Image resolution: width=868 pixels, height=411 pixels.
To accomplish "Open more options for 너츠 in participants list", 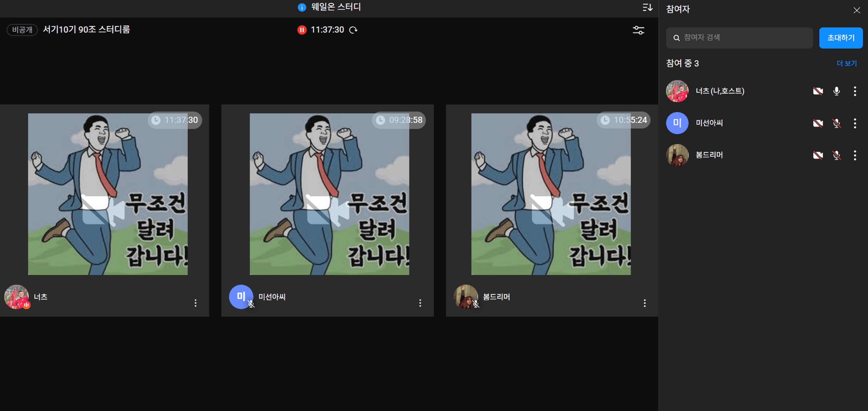I will click(x=855, y=91).
